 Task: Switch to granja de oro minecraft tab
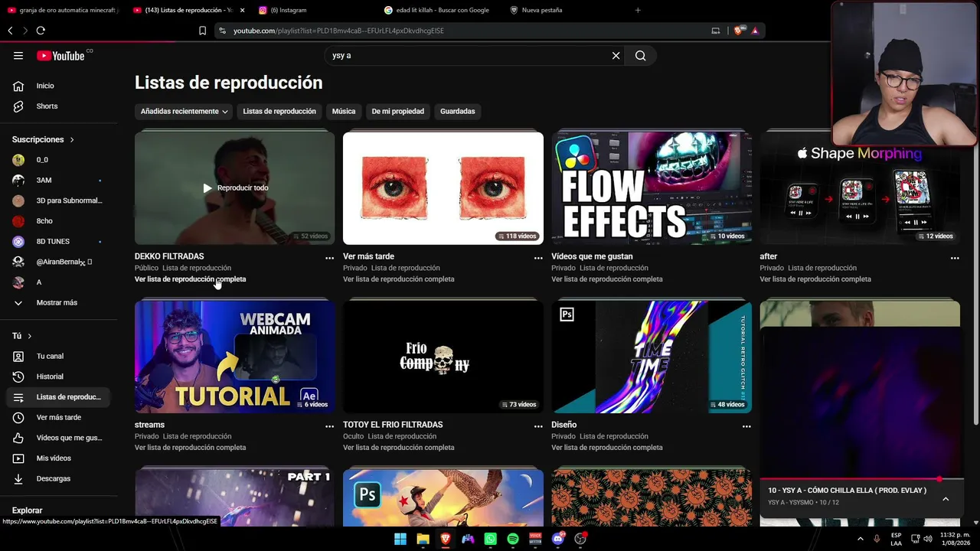pos(61,10)
